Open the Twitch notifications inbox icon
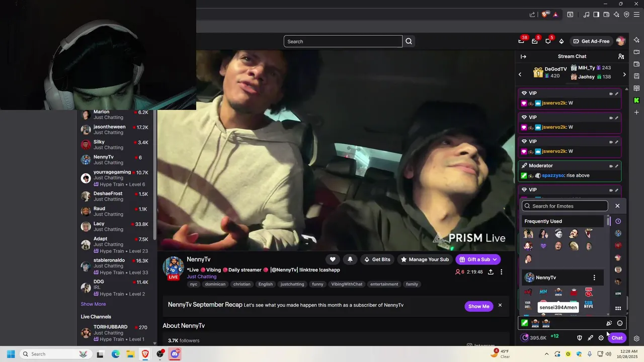Image resolution: width=644 pixels, height=362 pixels. (535, 41)
